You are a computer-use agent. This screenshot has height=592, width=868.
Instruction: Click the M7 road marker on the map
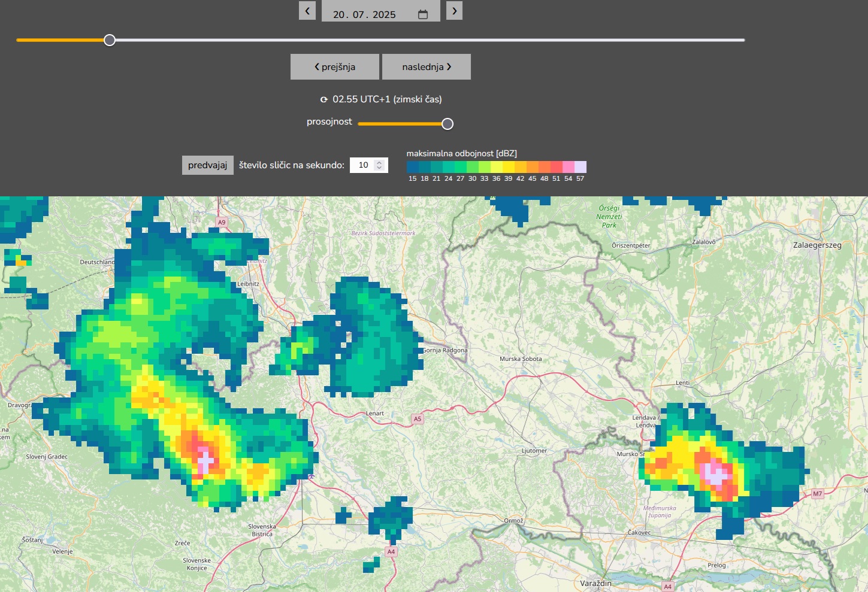(x=817, y=494)
